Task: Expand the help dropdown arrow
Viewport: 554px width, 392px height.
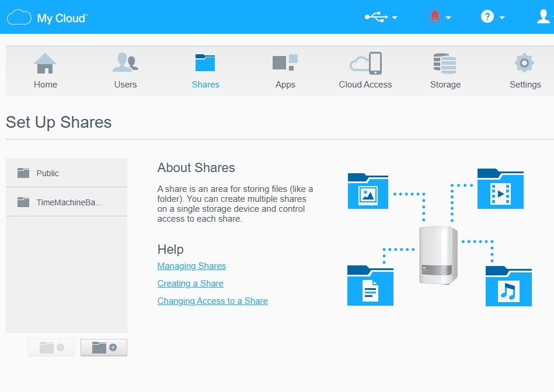Action: coord(501,17)
